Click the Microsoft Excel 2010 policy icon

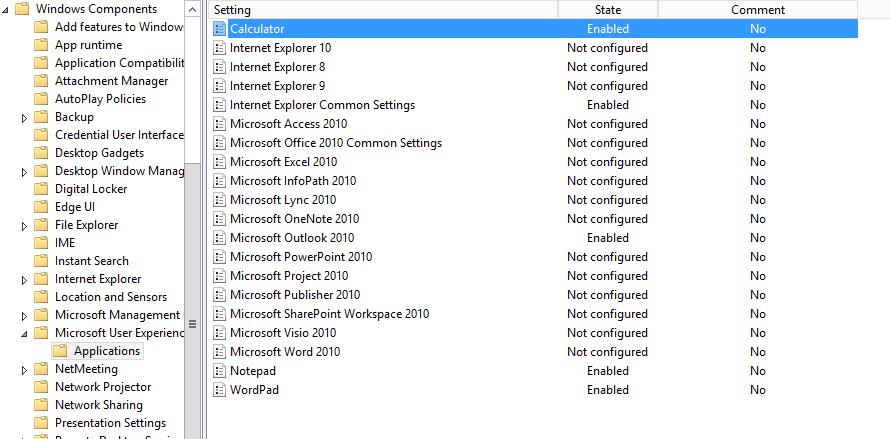(220, 162)
